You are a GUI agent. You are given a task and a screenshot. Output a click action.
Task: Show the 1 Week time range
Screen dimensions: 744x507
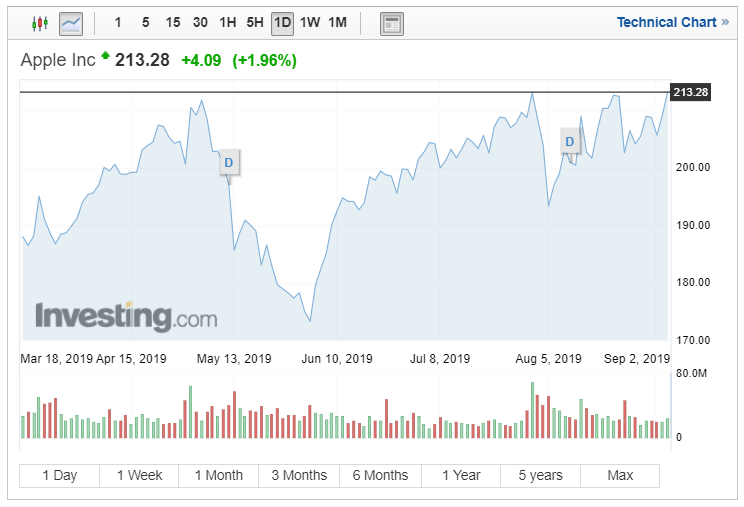pyautogui.click(x=138, y=475)
